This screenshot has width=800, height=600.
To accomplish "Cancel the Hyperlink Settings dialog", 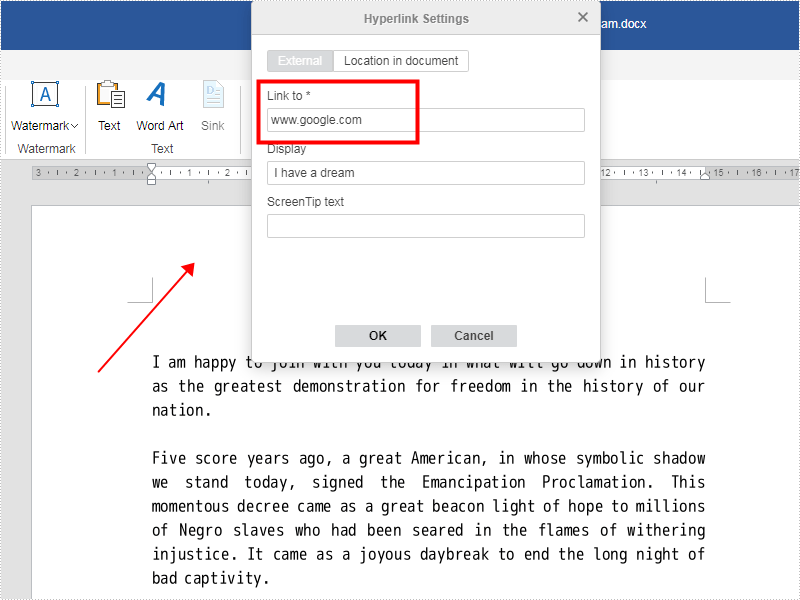I will point(473,335).
